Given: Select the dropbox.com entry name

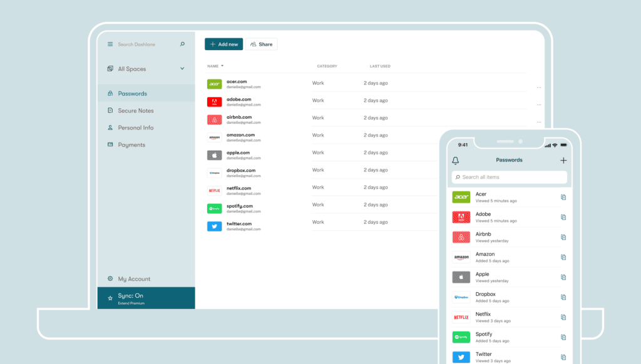Looking at the screenshot, I should click(x=241, y=170).
